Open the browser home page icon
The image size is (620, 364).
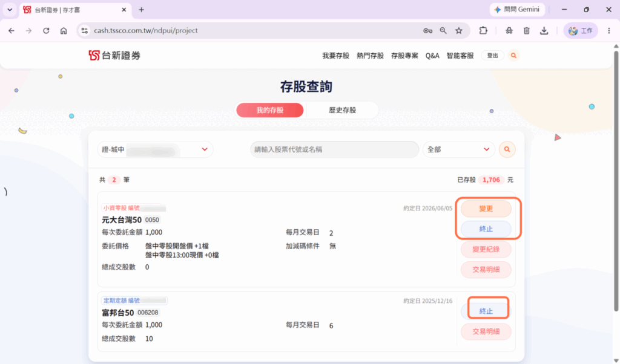[63, 31]
